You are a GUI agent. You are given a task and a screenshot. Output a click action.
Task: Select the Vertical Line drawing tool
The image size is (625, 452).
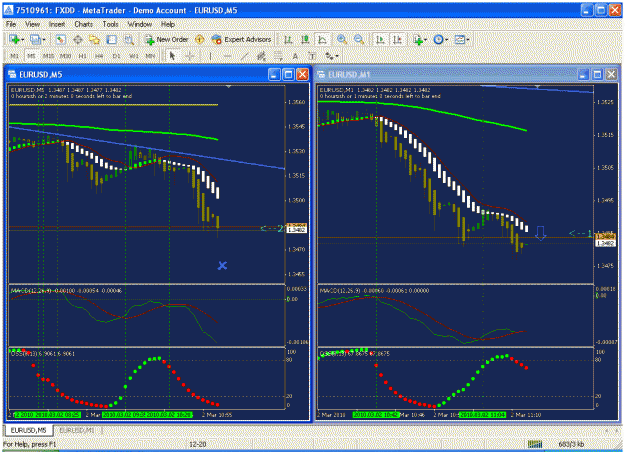click(x=210, y=56)
